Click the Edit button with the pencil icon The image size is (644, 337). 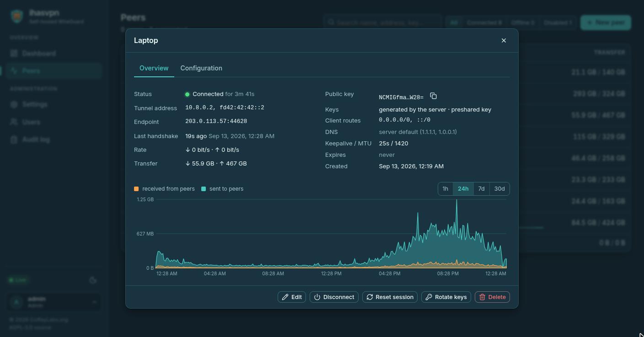292,297
